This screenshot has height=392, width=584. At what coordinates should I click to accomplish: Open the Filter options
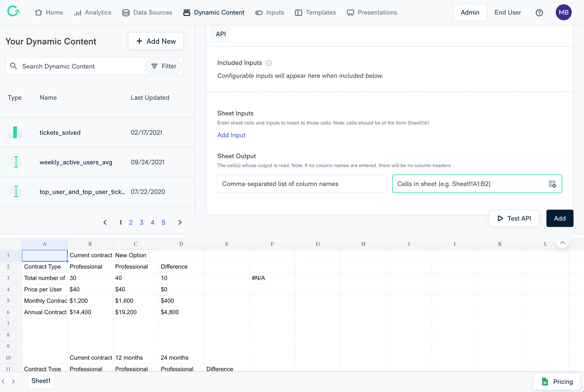pyautogui.click(x=164, y=66)
